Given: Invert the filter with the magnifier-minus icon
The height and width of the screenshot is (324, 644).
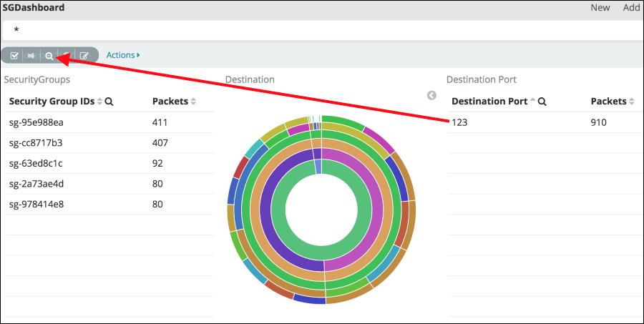Looking at the screenshot, I should coord(49,56).
